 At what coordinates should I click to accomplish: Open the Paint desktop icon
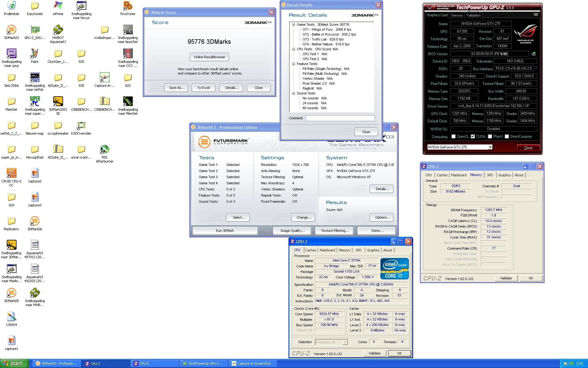coord(35,56)
